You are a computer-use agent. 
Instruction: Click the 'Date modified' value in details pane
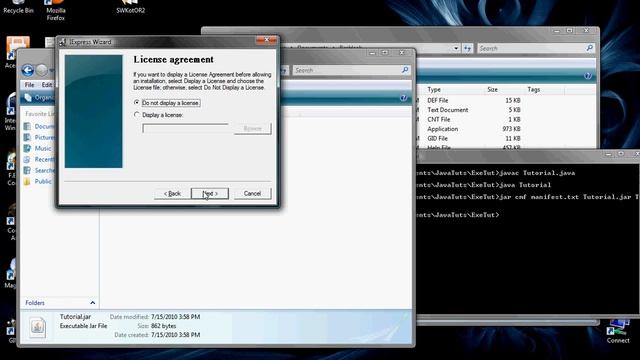point(176,317)
